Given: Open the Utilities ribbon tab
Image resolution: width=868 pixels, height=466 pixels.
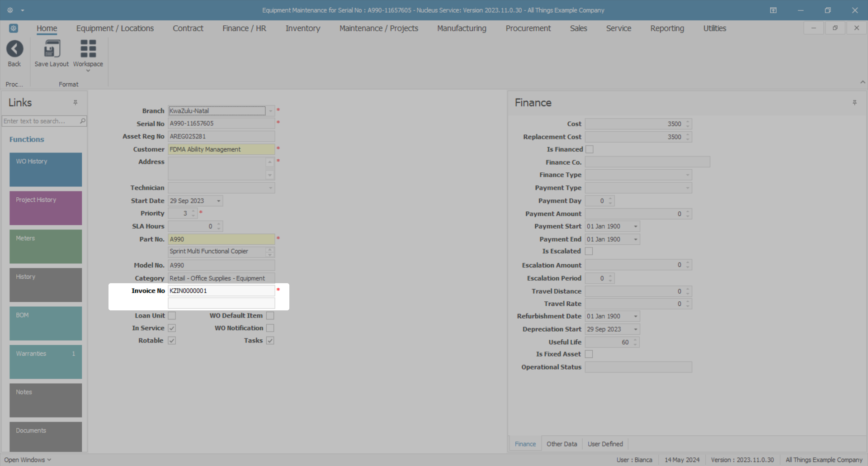Looking at the screenshot, I should 715,29.
